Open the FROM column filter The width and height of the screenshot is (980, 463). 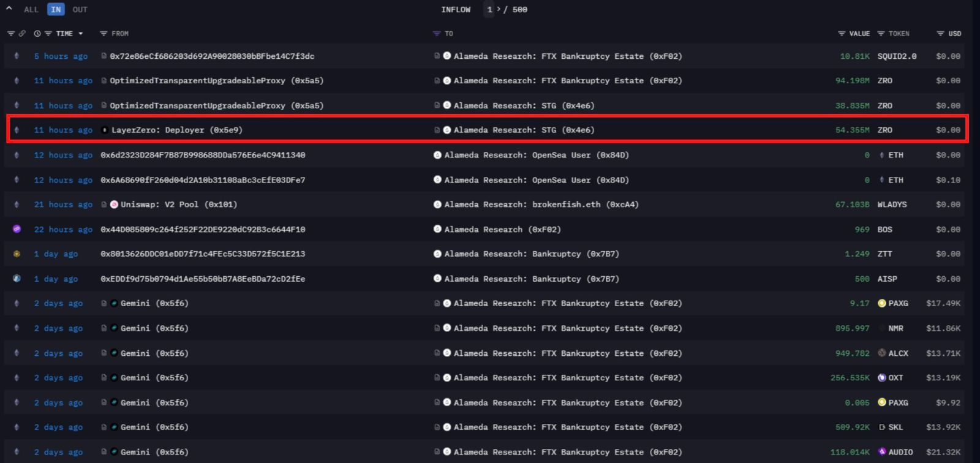[x=104, y=34]
